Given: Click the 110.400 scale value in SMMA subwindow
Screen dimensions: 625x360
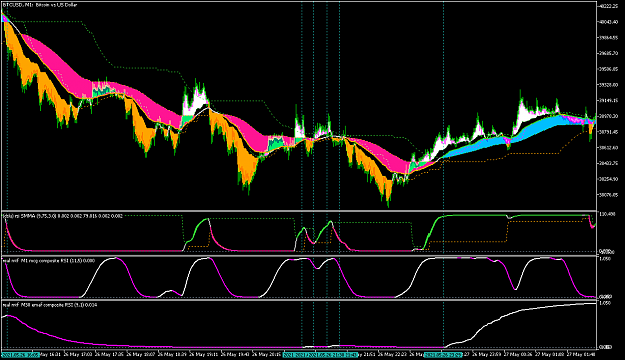Looking at the screenshot, I should click(608, 214).
